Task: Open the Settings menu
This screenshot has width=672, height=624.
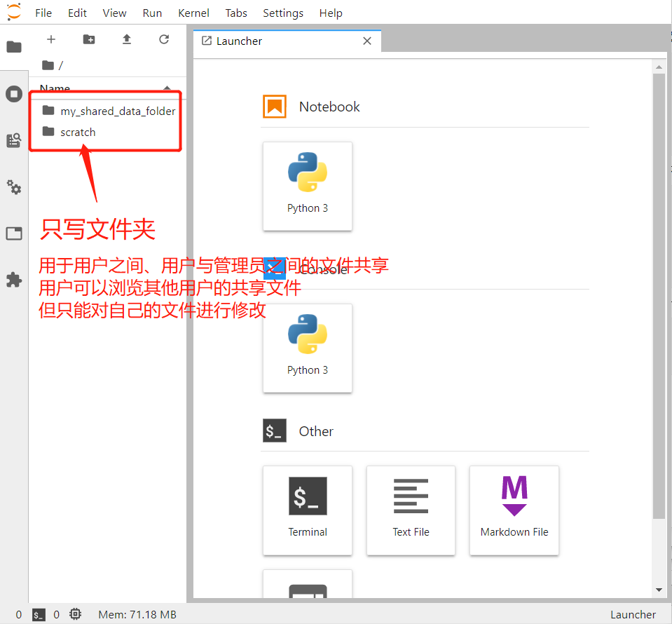Action: (283, 13)
